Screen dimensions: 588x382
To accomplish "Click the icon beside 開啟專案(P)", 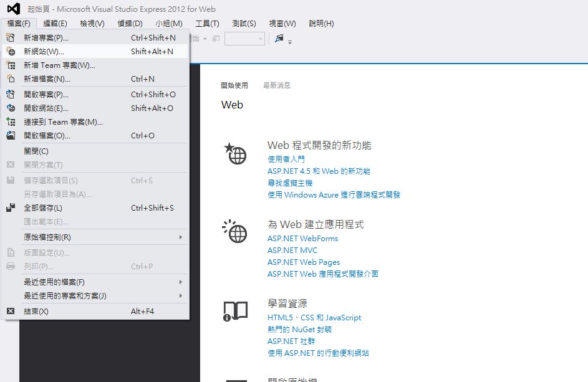I will pyautogui.click(x=11, y=95).
